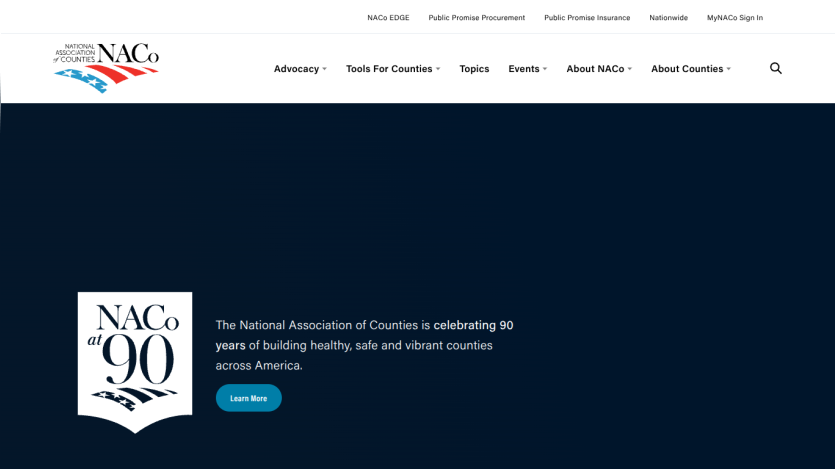Click the NACo at 90 badge
The image size is (835, 469).
point(135,362)
